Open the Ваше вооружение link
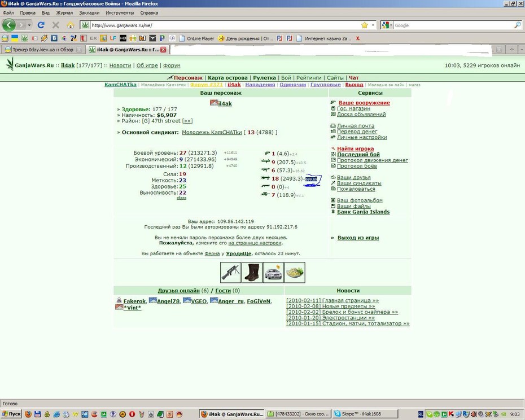This screenshot has height=420, width=525. (x=364, y=103)
